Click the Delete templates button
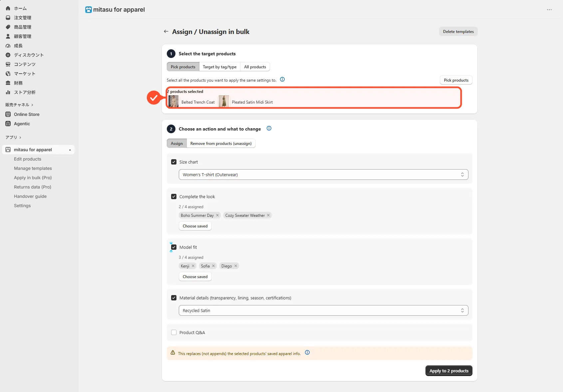This screenshot has width=563, height=392. pos(458,32)
